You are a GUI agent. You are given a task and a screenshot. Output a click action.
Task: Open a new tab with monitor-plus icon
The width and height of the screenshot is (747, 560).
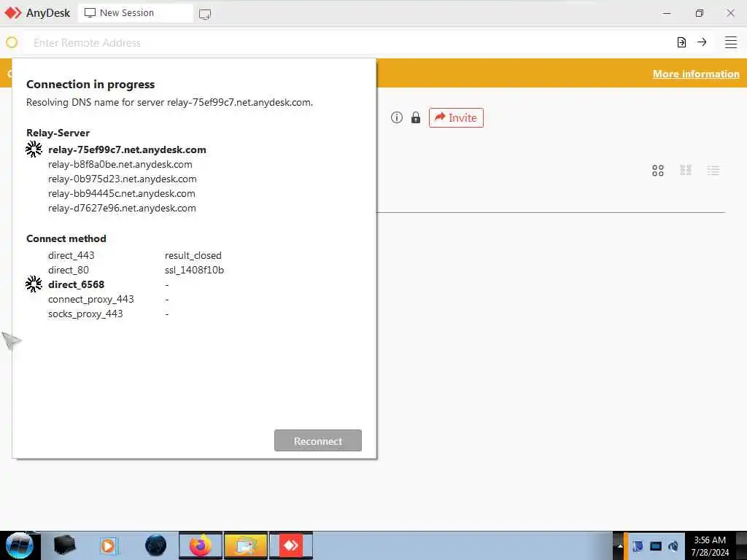[x=205, y=14]
